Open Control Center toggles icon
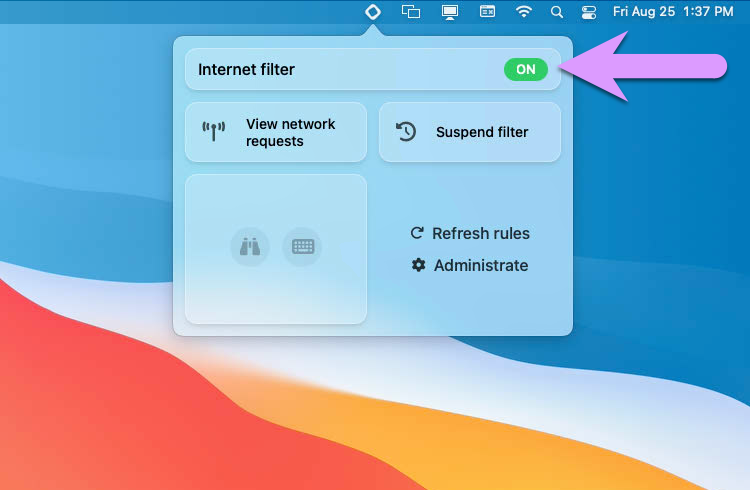The image size is (750, 490). pos(588,12)
